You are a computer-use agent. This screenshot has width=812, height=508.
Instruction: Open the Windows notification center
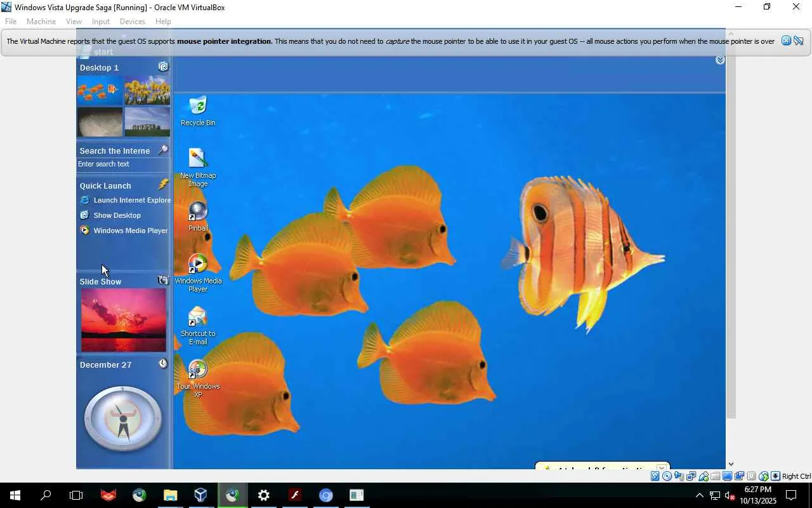click(792, 495)
